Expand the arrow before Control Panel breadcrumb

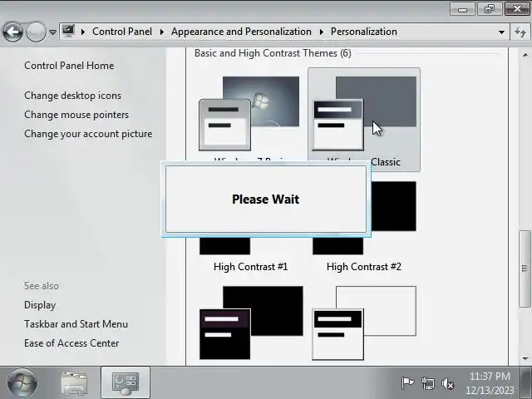click(x=83, y=32)
